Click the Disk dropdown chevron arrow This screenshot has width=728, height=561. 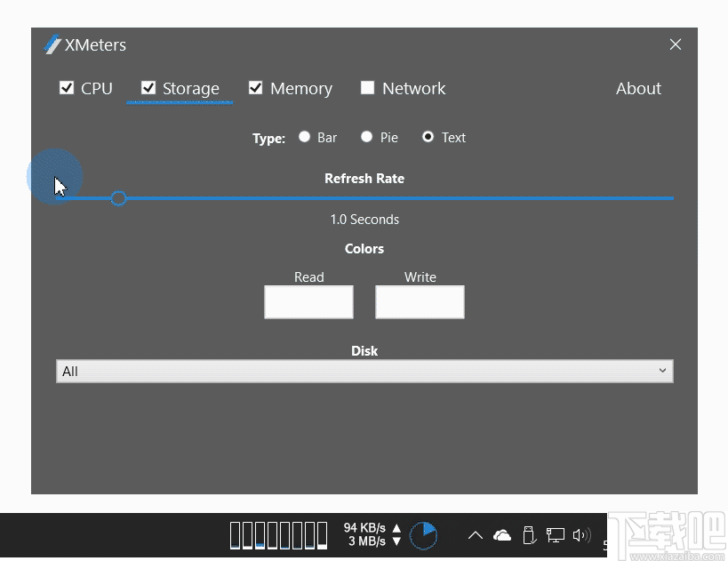(x=662, y=371)
